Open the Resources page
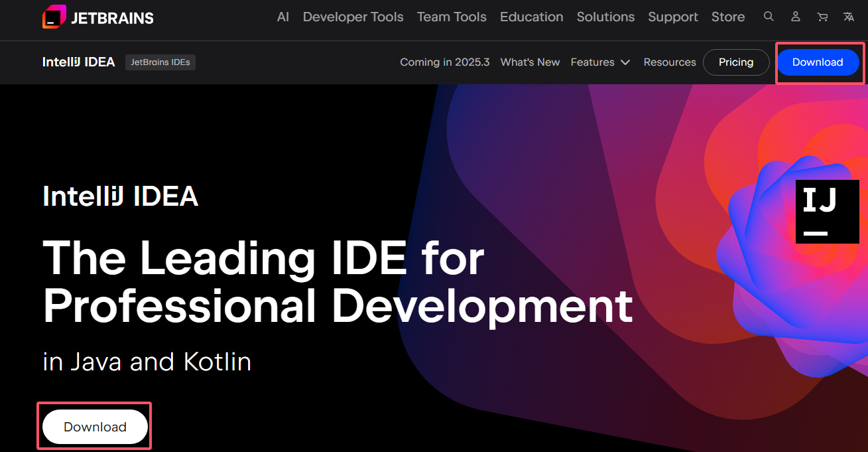This screenshot has width=868, height=452. pyautogui.click(x=670, y=62)
